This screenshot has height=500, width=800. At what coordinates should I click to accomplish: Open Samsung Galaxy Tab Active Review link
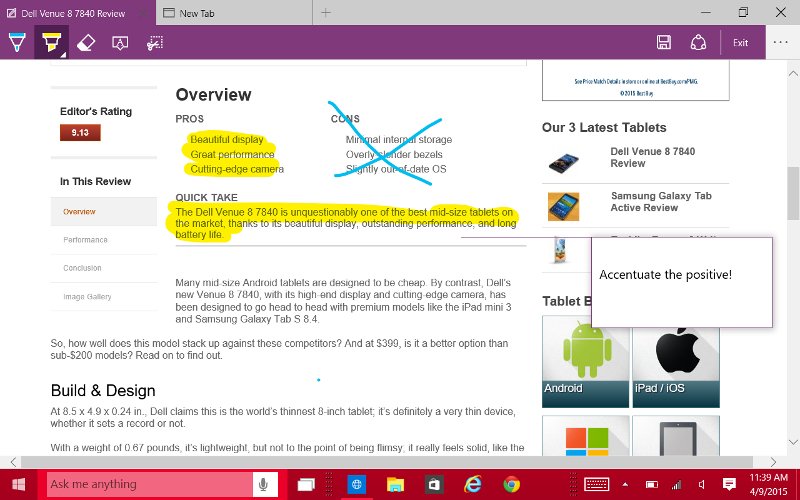(661, 202)
